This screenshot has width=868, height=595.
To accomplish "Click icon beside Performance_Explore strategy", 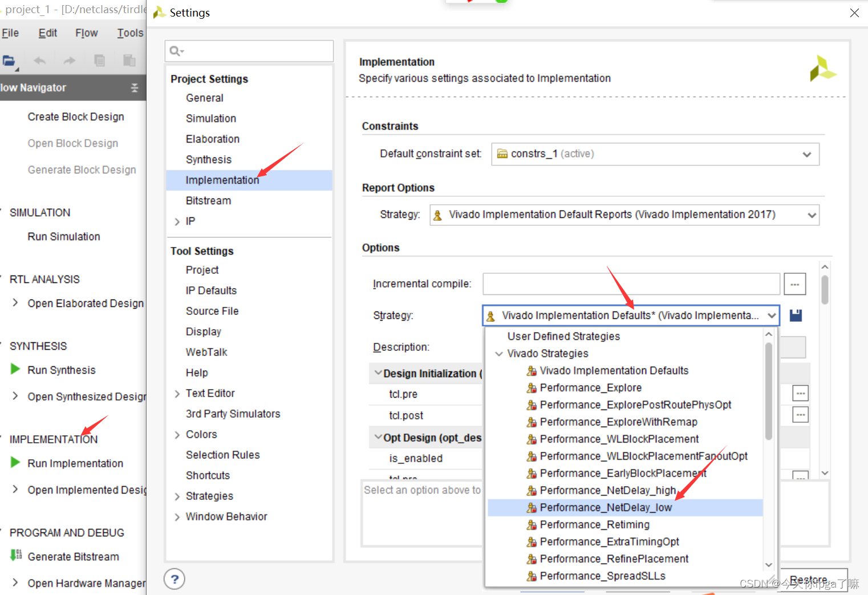I will [532, 388].
